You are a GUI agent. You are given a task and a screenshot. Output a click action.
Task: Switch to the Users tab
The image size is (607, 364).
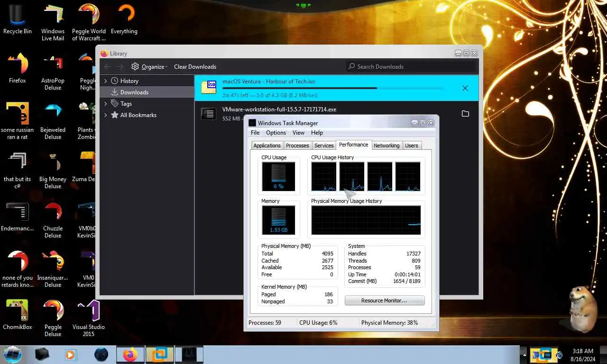(412, 146)
